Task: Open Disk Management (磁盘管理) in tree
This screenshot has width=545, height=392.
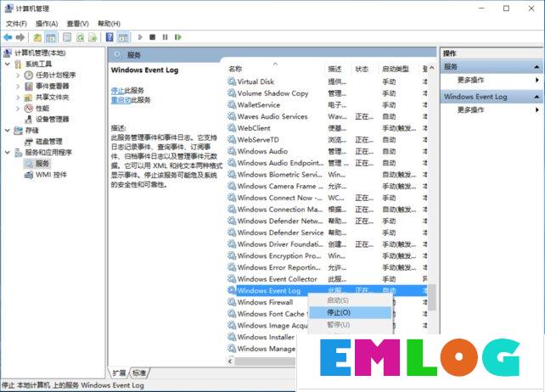Action: (x=49, y=142)
